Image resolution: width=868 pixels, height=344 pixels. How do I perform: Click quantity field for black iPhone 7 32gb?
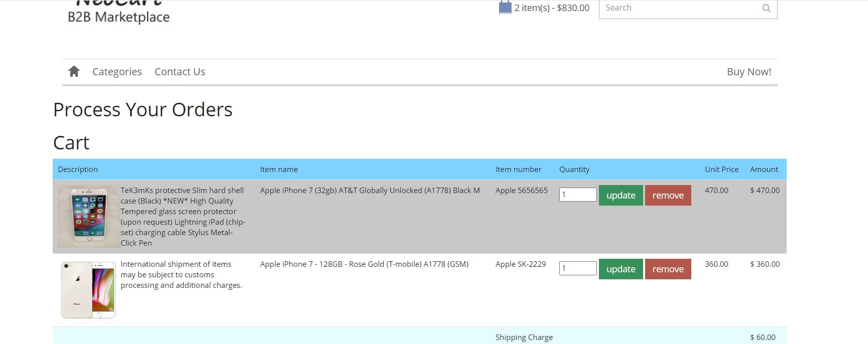coord(578,195)
